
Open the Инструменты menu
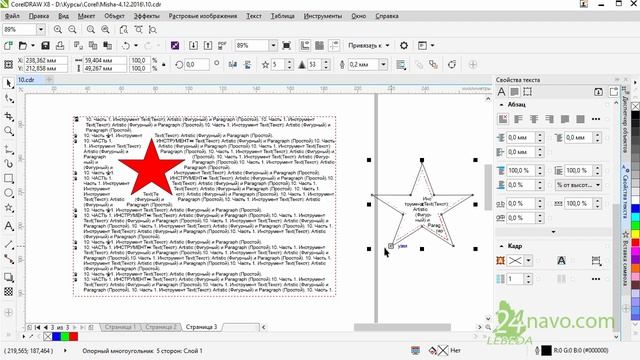tap(323, 16)
